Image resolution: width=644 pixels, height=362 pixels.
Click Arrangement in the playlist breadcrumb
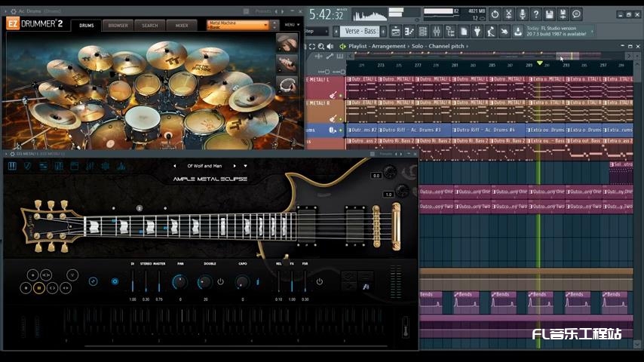point(388,47)
